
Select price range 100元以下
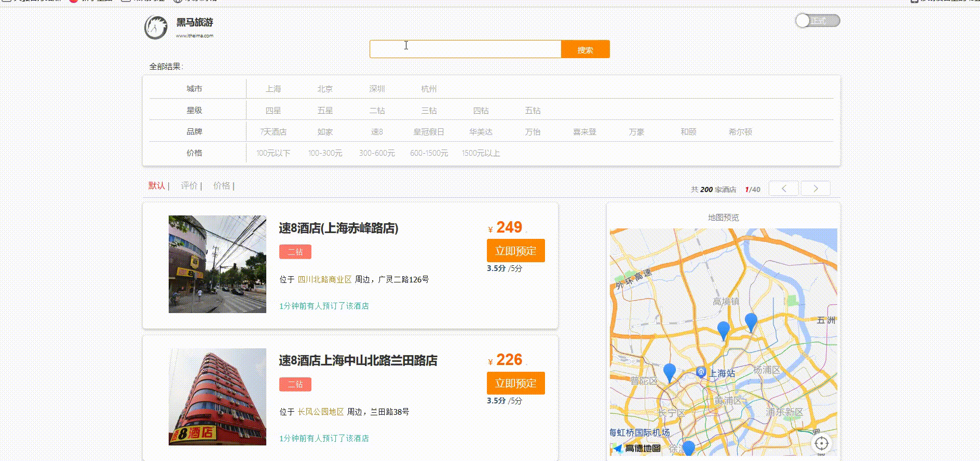tap(274, 153)
